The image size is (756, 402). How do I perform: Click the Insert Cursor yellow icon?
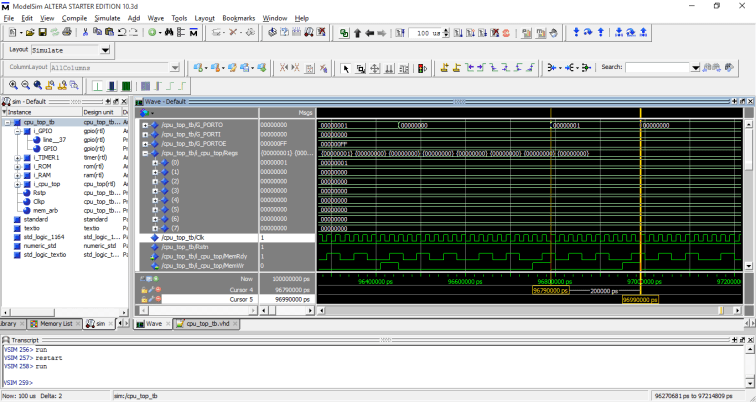tap(445, 68)
